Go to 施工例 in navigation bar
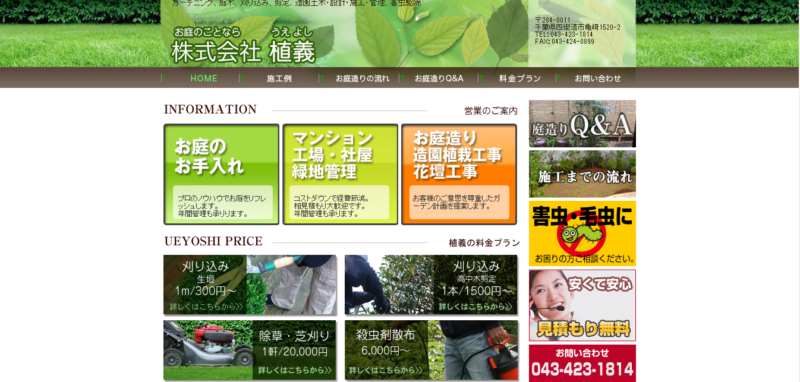This screenshot has height=382, width=800. (x=279, y=79)
